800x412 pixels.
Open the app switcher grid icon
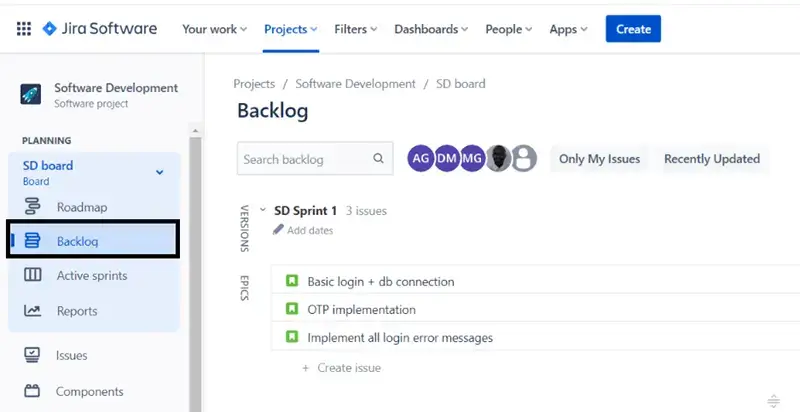point(24,29)
